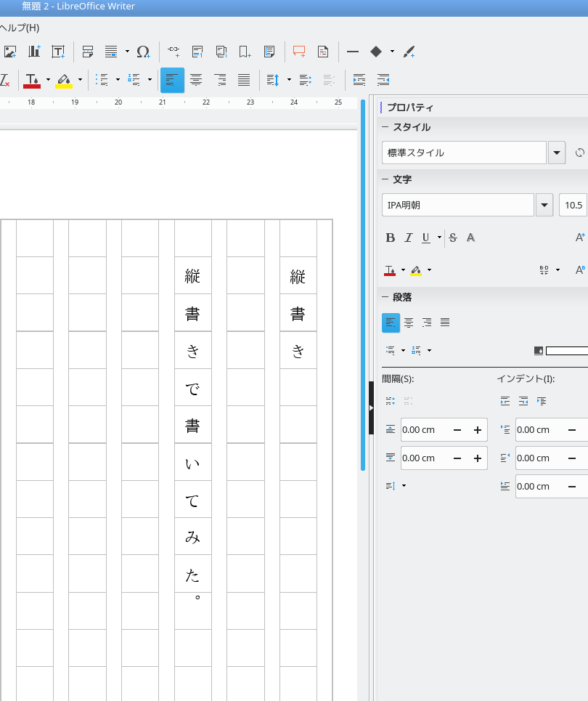
Task: Insert a text box from the toolbar
Action: [58, 52]
